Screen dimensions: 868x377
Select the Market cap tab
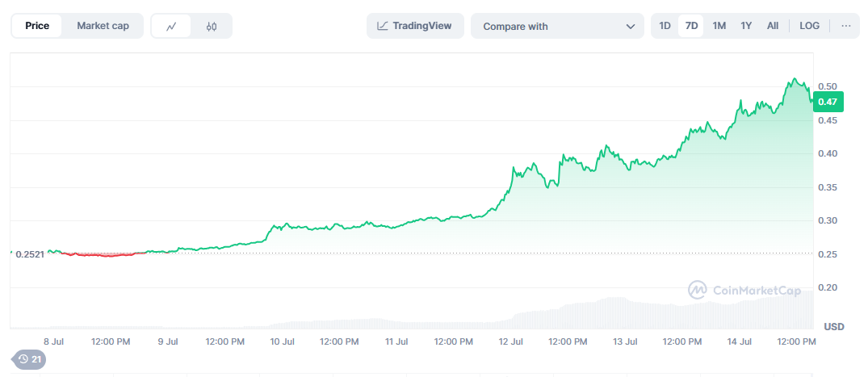[103, 26]
